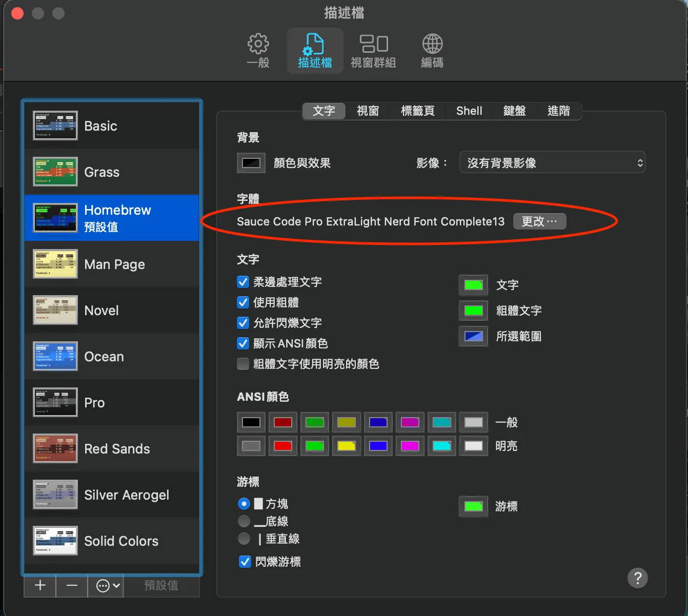Click the minus button to remove profile
Viewport: 688px width, 616px height.
[72, 585]
